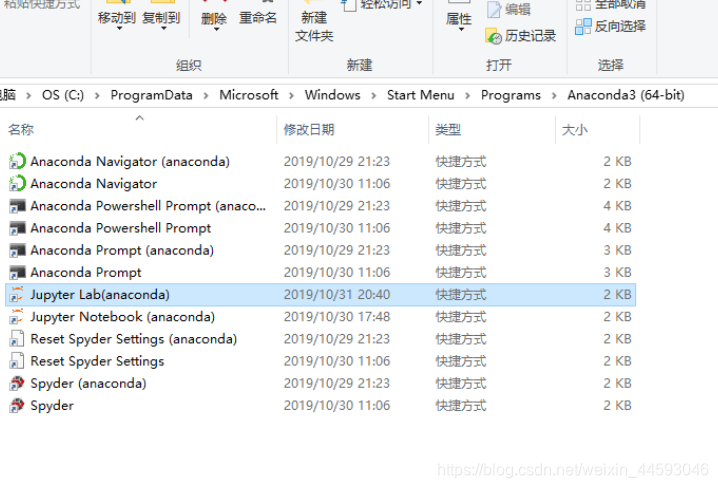The height and width of the screenshot is (488, 718).
Task: Expand chevron after Start Menu in address bar
Action: tap(468, 95)
